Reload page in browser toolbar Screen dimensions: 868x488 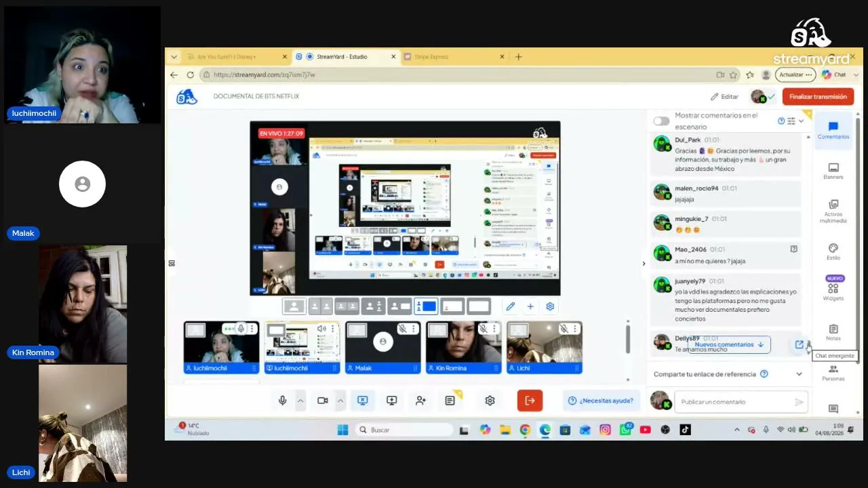click(191, 75)
